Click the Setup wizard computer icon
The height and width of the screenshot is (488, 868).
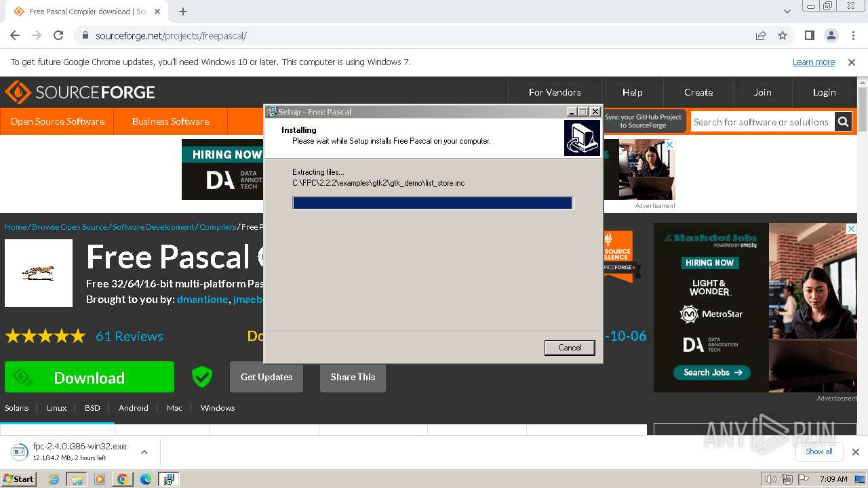click(x=582, y=138)
